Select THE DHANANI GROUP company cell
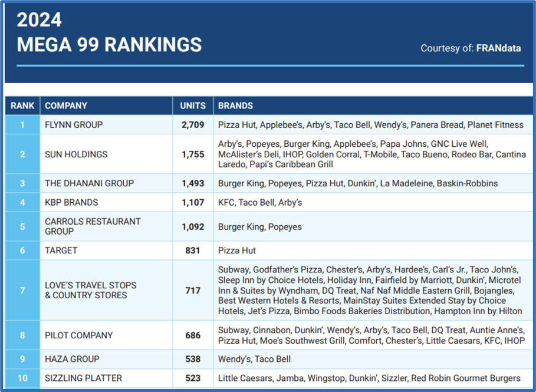This screenshot has width=536, height=392. [x=106, y=183]
